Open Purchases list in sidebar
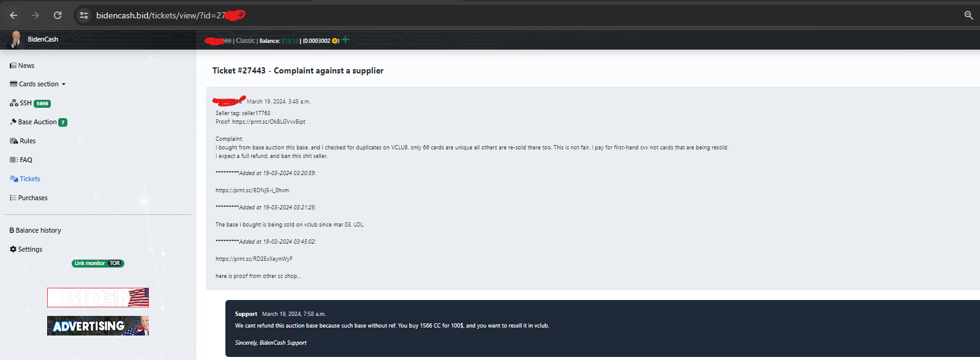 [29, 198]
